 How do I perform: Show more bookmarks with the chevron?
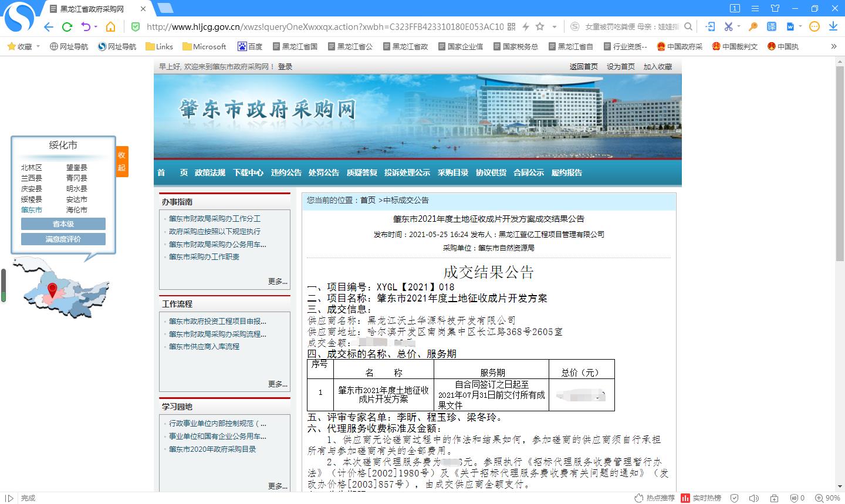(x=834, y=46)
